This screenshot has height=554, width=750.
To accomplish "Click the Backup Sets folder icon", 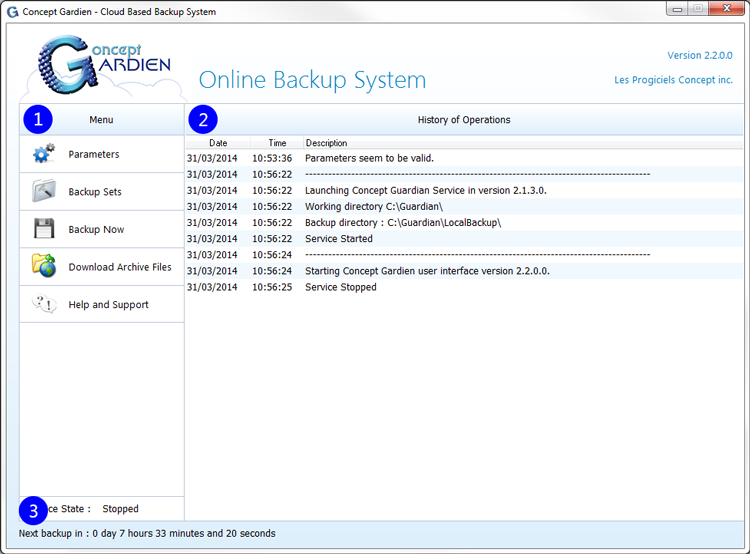I will 44,192.
